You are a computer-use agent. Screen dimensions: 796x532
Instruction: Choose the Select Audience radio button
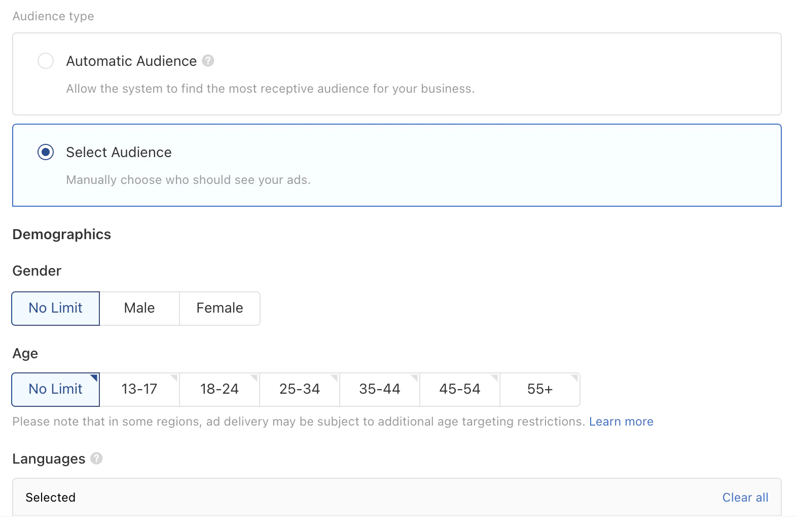pyautogui.click(x=46, y=152)
